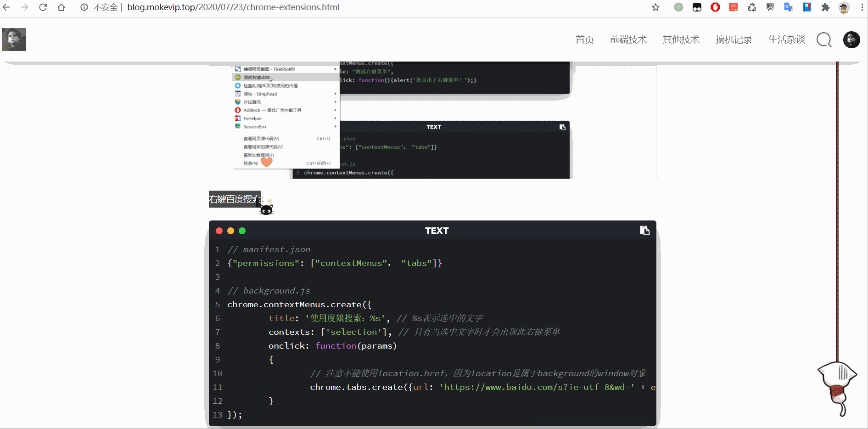The width and height of the screenshot is (868, 429).
Task: Open the 生活杂谈 nav menu
Action: (x=786, y=40)
